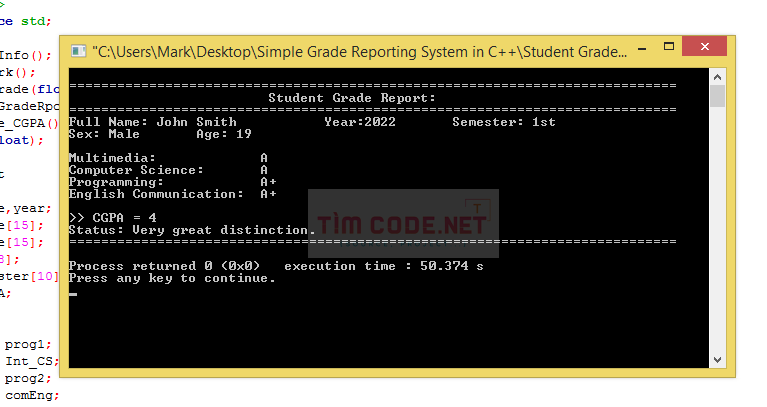This screenshot has height=407, width=767.
Task: Click the 'Multimedia:' grade line
Action: click(168, 158)
